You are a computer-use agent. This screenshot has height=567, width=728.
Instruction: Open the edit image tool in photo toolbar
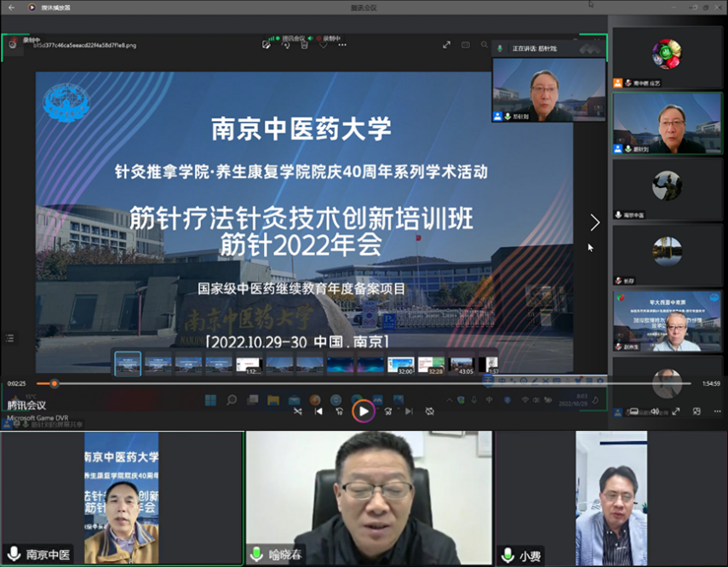pyautogui.click(x=266, y=45)
